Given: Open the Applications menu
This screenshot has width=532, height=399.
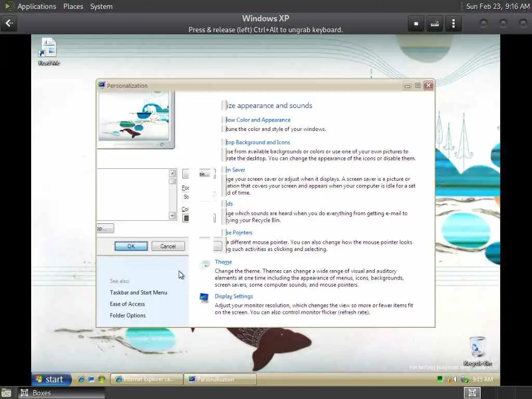Looking at the screenshot, I should pyautogui.click(x=37, y=6).
